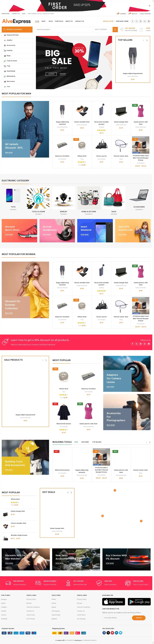Open Wishlist heart icon in top bar
Image resolution: width=154 pixels, height=644 pixels.
tap(129, 14)
